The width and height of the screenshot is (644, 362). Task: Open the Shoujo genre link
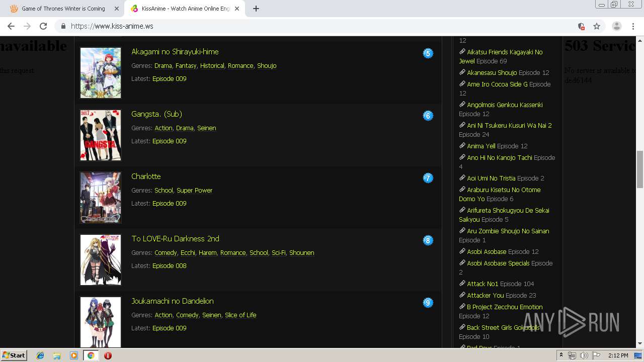click(x=267, y=66)
